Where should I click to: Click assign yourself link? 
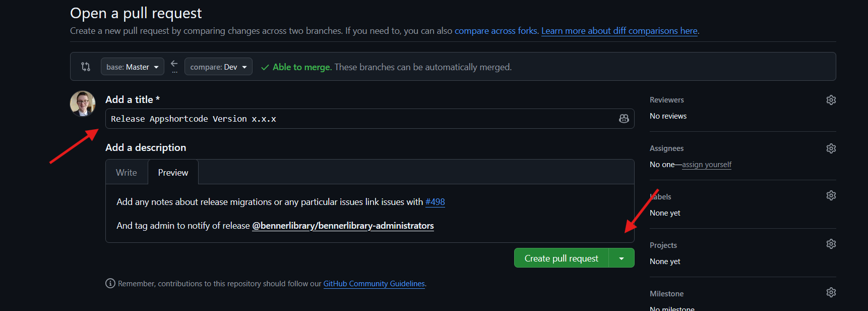707,165
